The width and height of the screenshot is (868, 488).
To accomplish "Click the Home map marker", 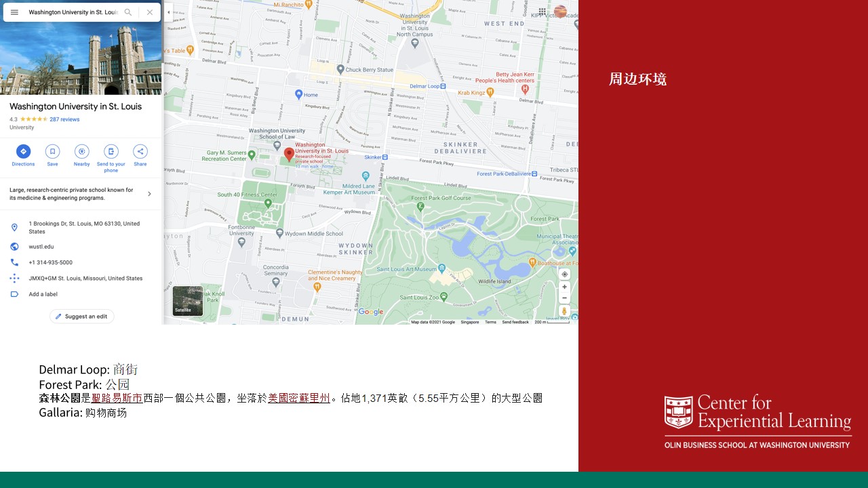I will tap(299, 94).
